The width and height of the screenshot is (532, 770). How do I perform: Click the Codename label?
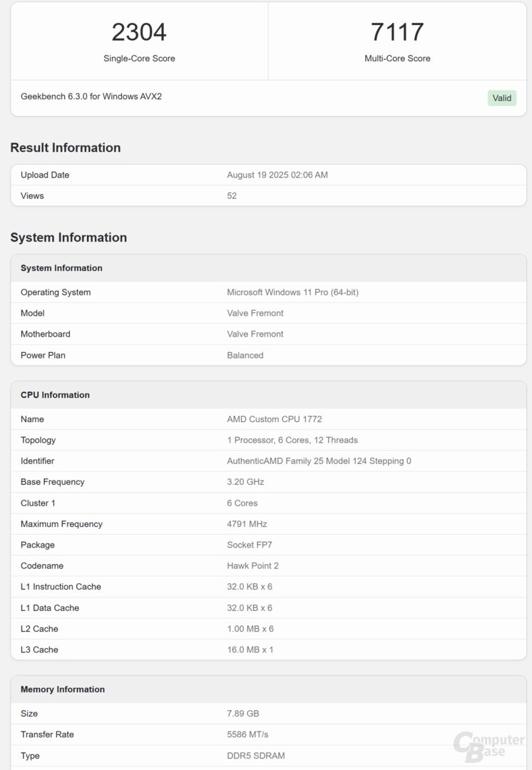[x=42, y=565]
